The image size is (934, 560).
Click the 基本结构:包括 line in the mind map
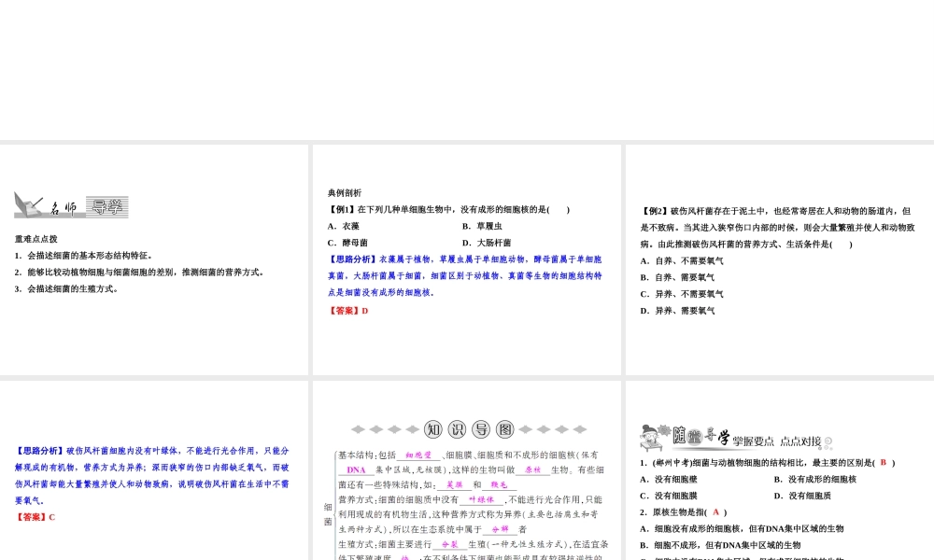coord(468,455)
